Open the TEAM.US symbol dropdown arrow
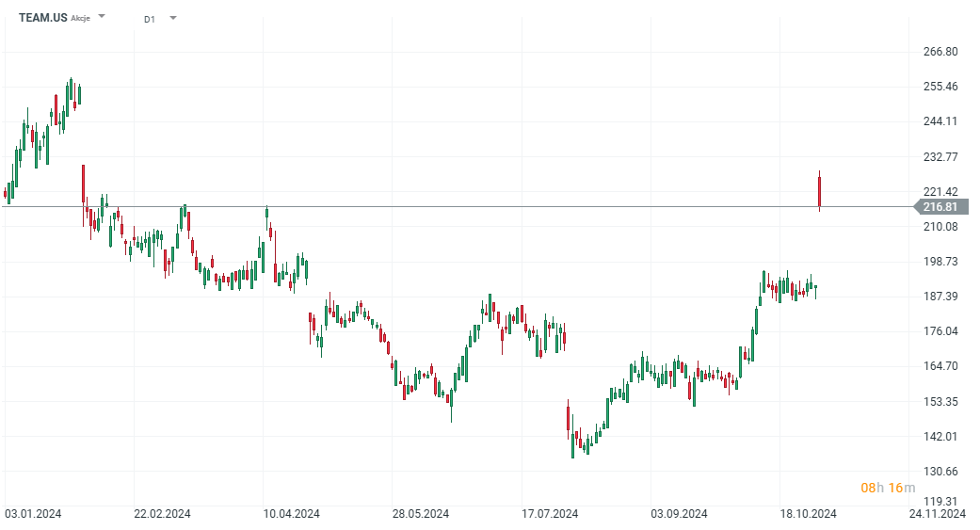This screenshot has width=980, height=530. coord(102,17)
